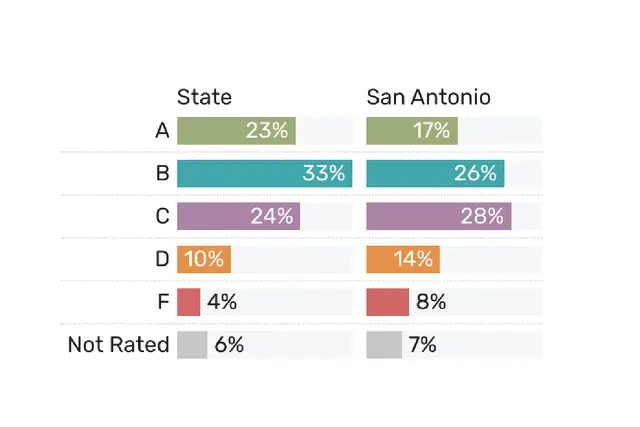Select the D rating row label
This screenshot has width=640, height=427.
click(x=162, y=259)
